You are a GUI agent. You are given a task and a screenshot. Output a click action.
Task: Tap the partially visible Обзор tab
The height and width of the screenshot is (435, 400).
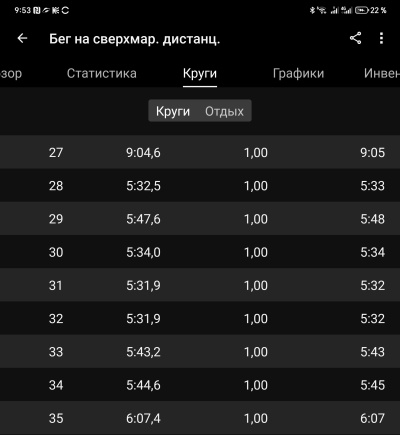pyautogui.click(x=11, y=74)
